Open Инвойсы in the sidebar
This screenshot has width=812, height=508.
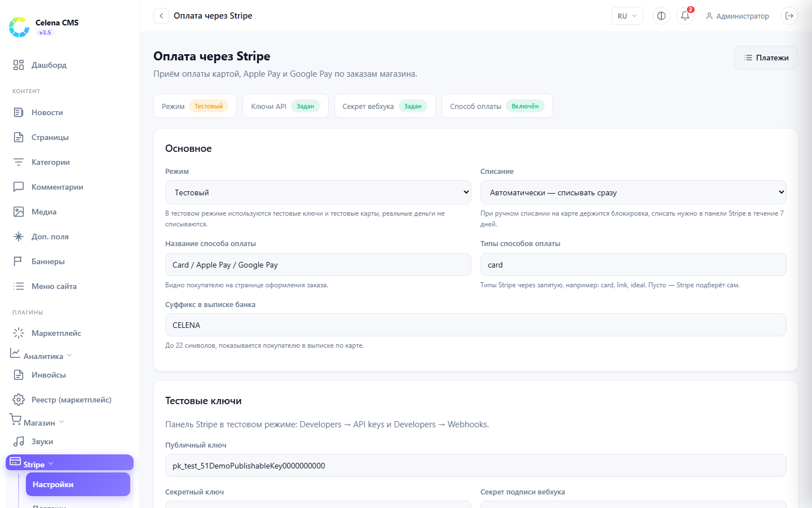click(70, 375)
